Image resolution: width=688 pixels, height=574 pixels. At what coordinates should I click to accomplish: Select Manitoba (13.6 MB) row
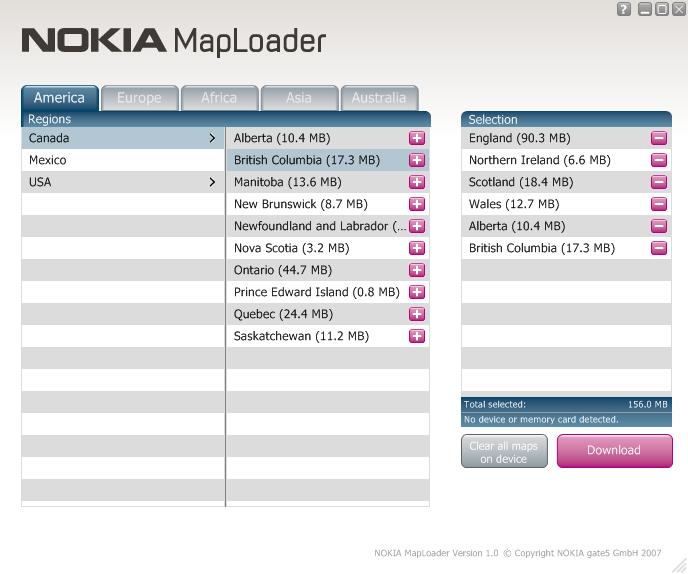point(328,182)
